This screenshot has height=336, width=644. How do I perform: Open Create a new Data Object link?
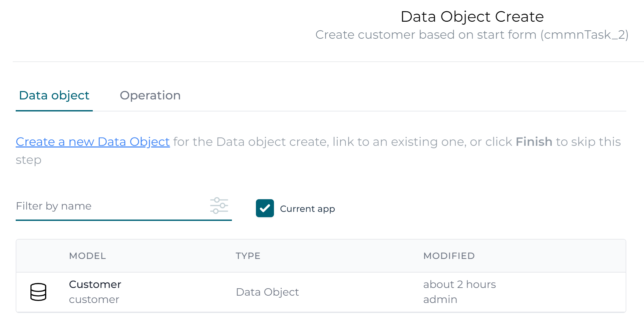[92, 141]
